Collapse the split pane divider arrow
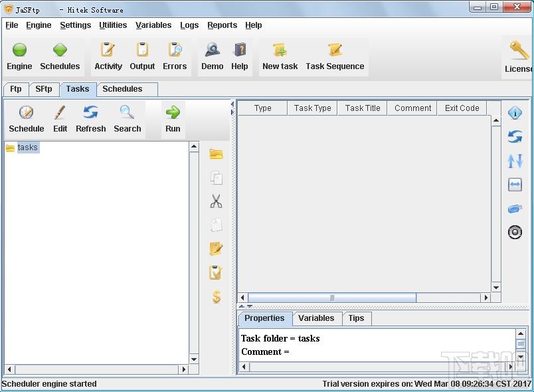This screenshot has height=392, width=534. [242, 306]
